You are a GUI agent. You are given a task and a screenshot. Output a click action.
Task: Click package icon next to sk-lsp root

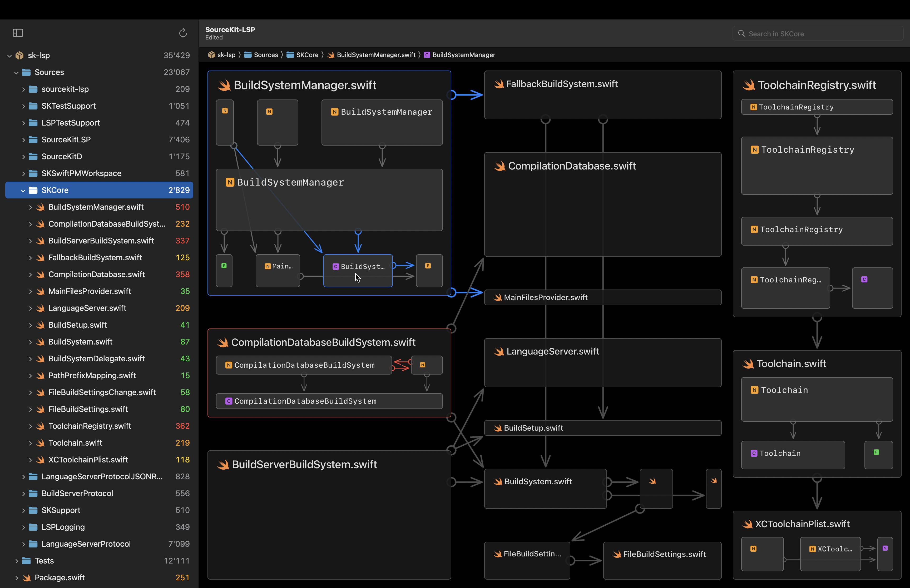pos(19,56)
